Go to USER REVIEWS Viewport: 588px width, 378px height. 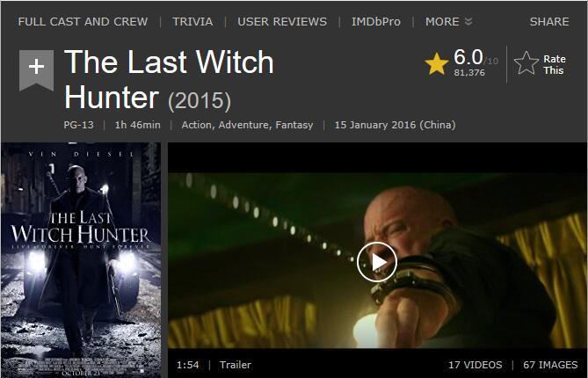coord(282,22)
